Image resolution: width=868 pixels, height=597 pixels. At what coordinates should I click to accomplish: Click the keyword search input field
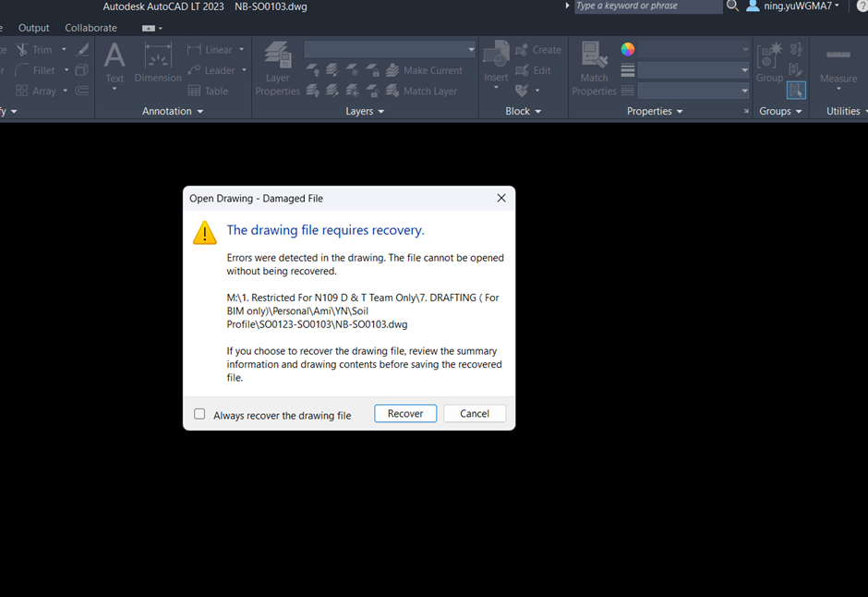coord(648,6)
